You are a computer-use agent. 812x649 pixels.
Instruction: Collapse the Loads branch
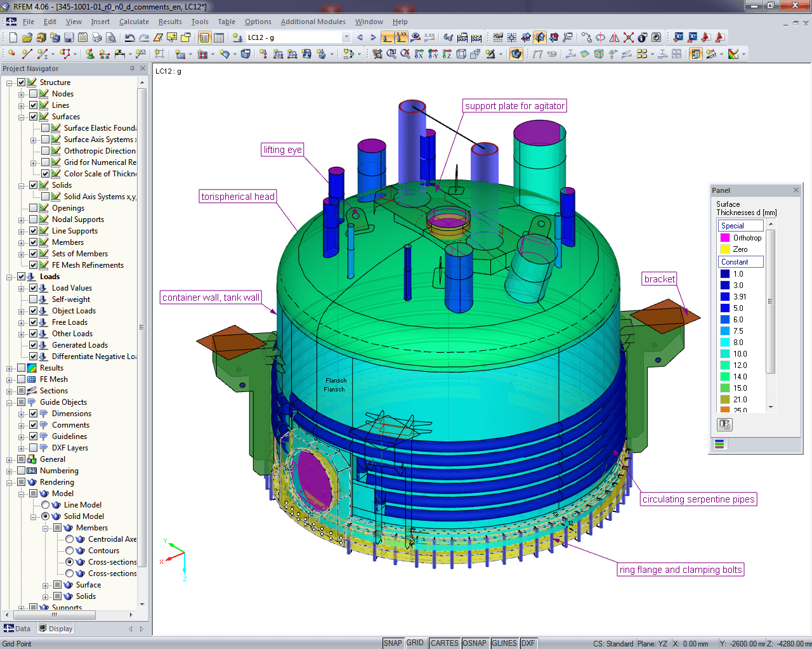pos(8,276)
